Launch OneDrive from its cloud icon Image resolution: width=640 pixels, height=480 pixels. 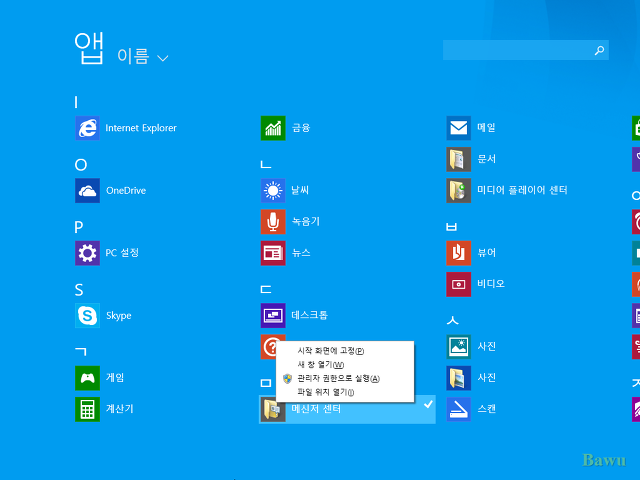87,191
